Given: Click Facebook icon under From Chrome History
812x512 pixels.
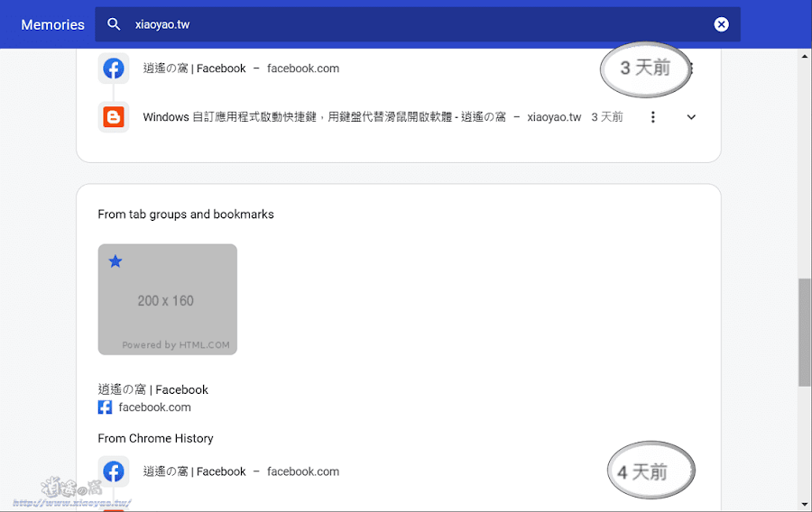Looking at the screenshot, I should coord(114,471).
